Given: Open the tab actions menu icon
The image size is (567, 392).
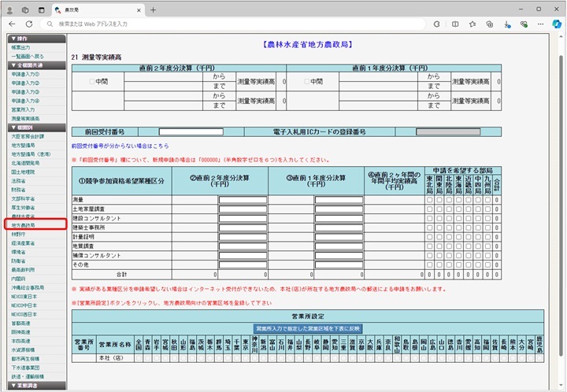Looking at the screenshot, I should click(41, 10).
